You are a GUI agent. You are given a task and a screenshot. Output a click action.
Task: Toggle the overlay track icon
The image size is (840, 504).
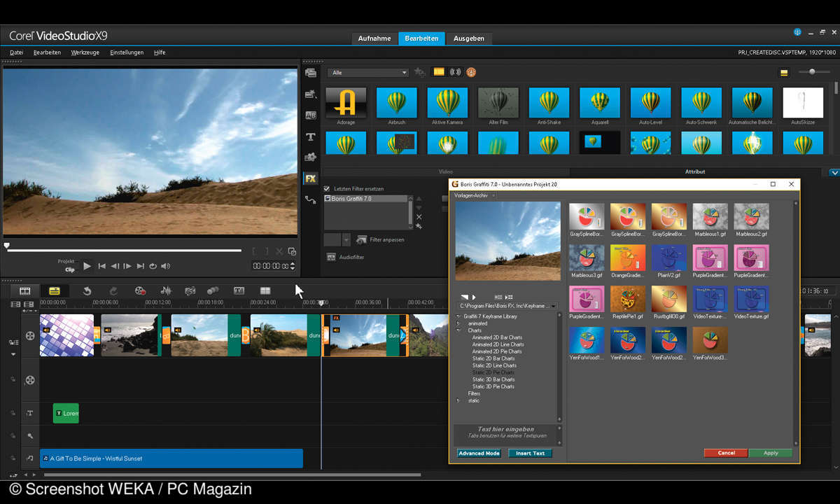pyautogui.click(x=30, y=380)
